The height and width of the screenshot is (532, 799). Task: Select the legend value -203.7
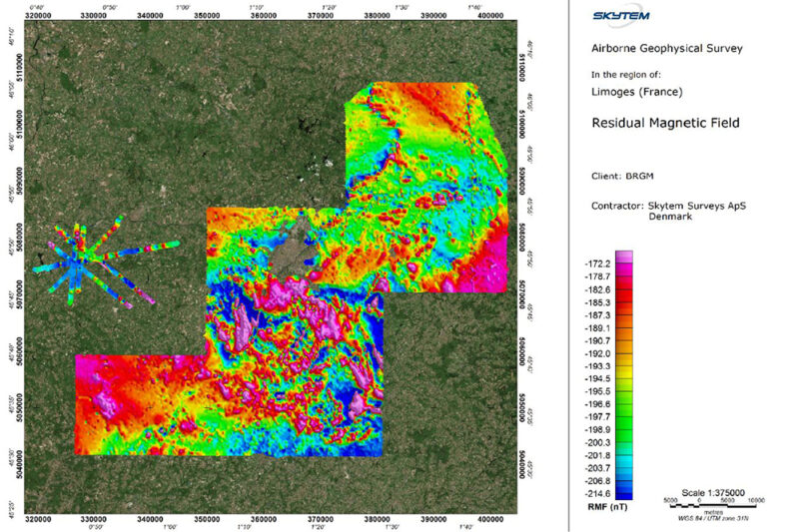click(597, 468)
